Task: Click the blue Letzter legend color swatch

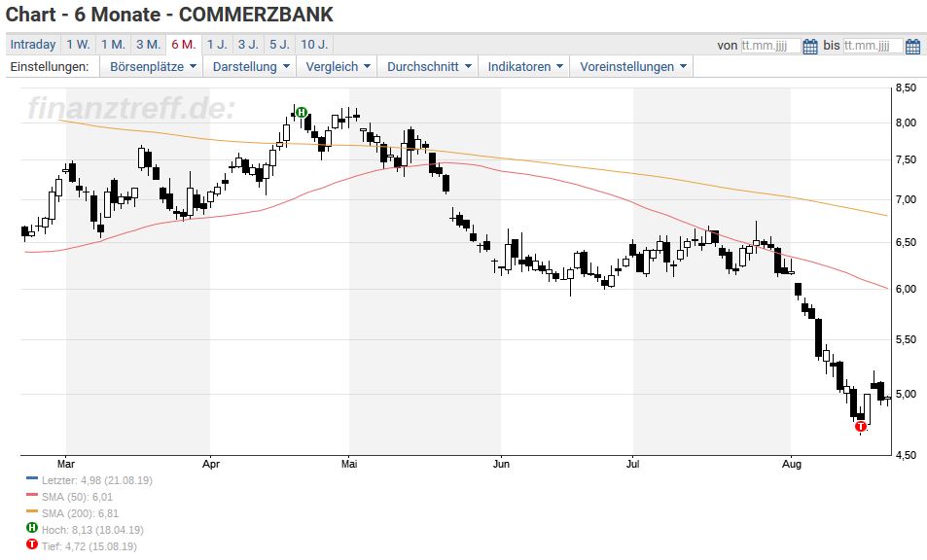Action: [x=32, y=478]
